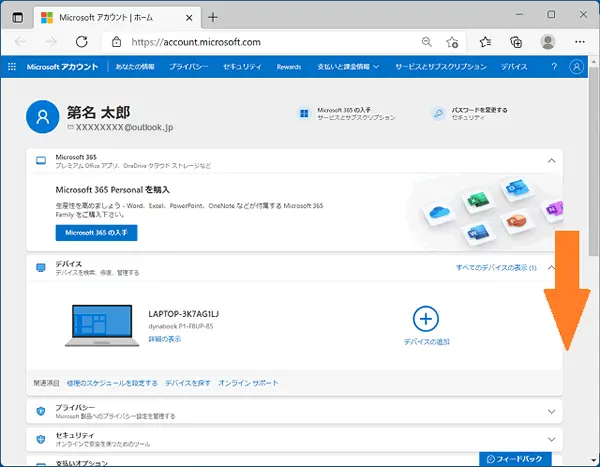600x467 pixels.
Task: Click Microsoft 365 Personal を購入 heading
Action: pos(112,189)
